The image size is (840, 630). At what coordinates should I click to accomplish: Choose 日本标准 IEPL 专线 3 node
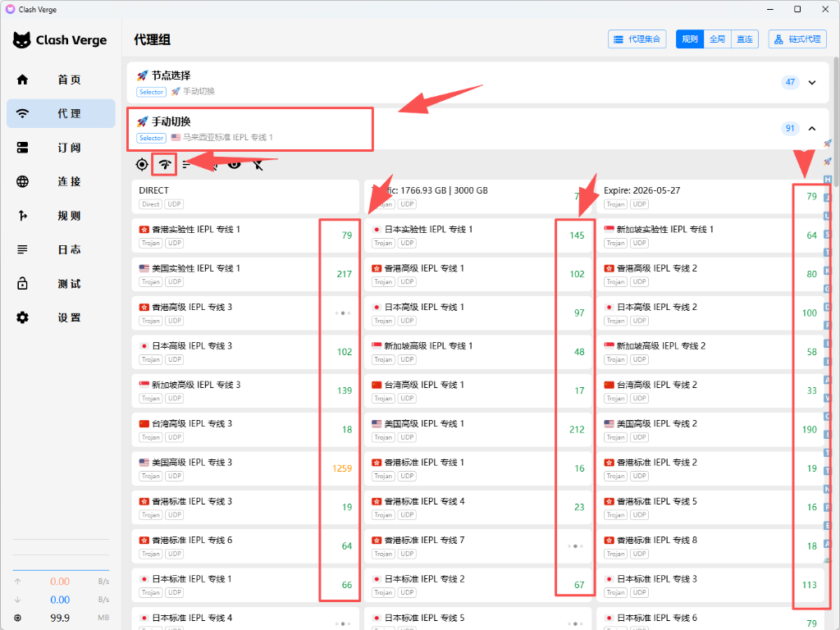pos(710,585)
